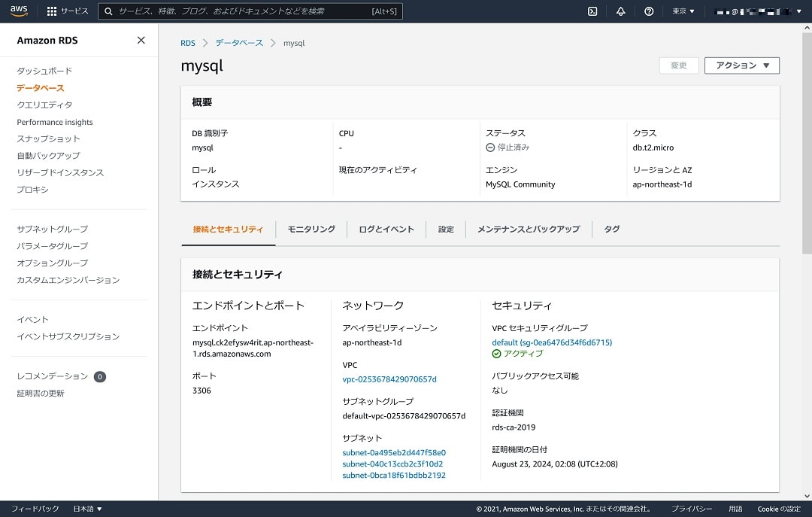Close the Amazon RDS sidebar panel
Image resolution: width=812 pixels, height=517 pixels.
tap(141, 40)
